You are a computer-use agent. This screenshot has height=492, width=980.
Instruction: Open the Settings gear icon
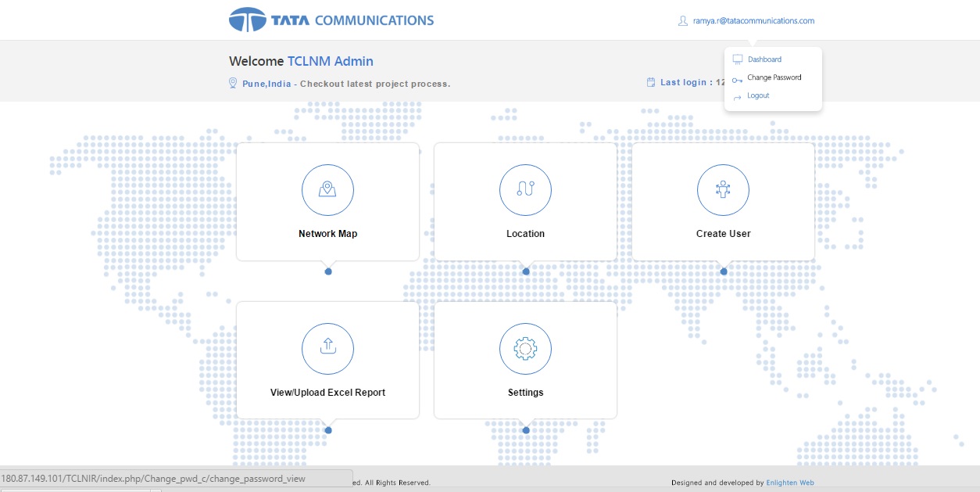pos(525,349)
